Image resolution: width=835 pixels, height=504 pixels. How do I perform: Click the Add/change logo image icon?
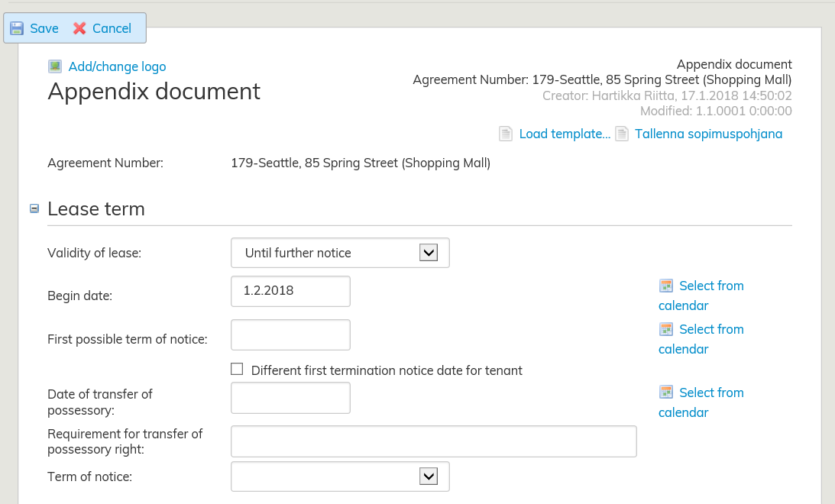pos(55,66)
